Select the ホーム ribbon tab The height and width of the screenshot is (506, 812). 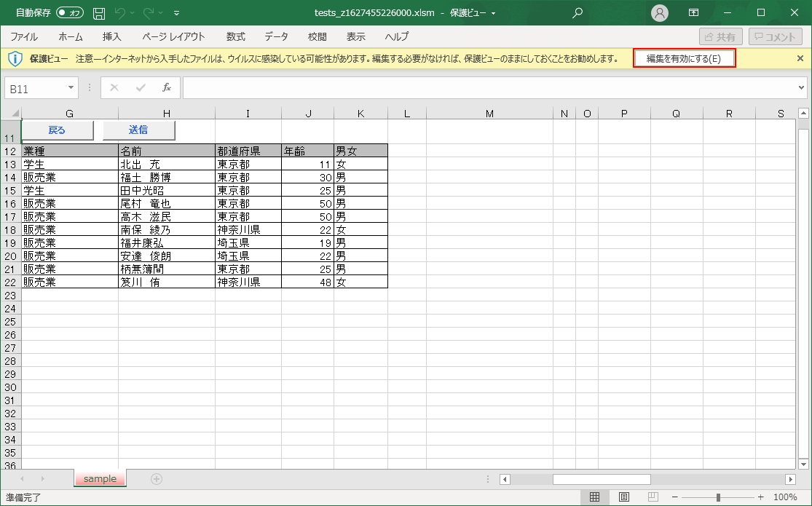click(71, 37)
